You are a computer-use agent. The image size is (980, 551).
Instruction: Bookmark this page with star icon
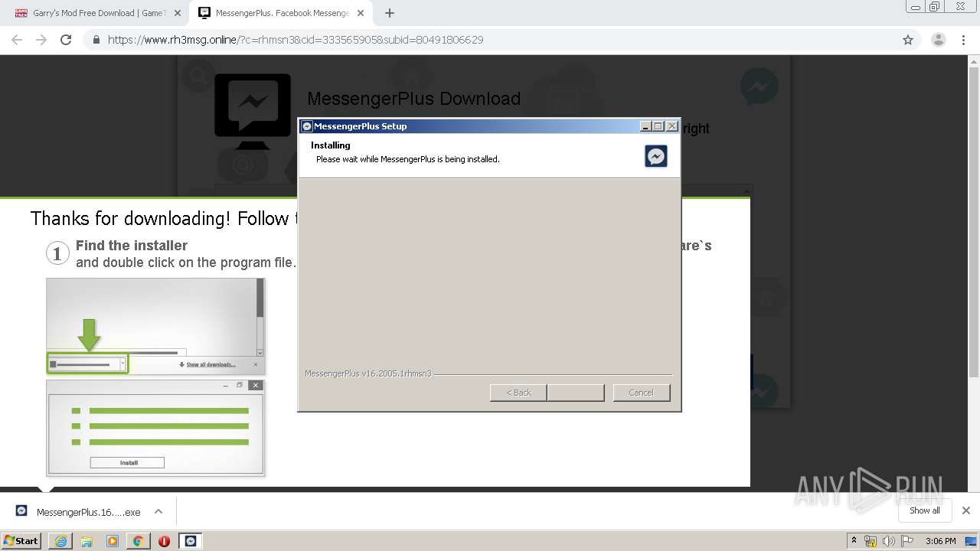pyautogui.click(x=908, y=40)
